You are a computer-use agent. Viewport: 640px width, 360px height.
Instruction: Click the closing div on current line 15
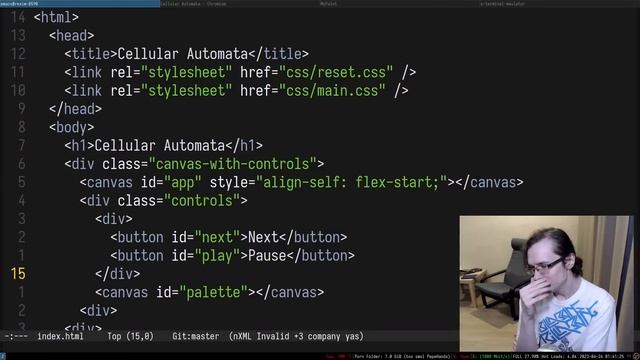(x=118, y=274)
